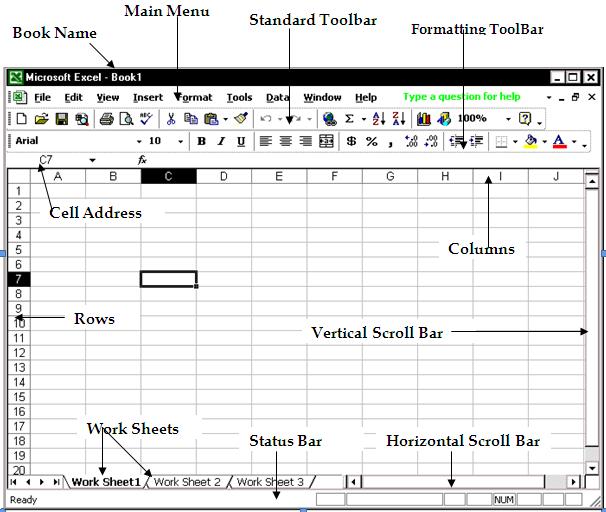Cut selection with scissors icon
The height and width of the screenshot is (512, 606).
pyautogui.click(x=170, y=119)
